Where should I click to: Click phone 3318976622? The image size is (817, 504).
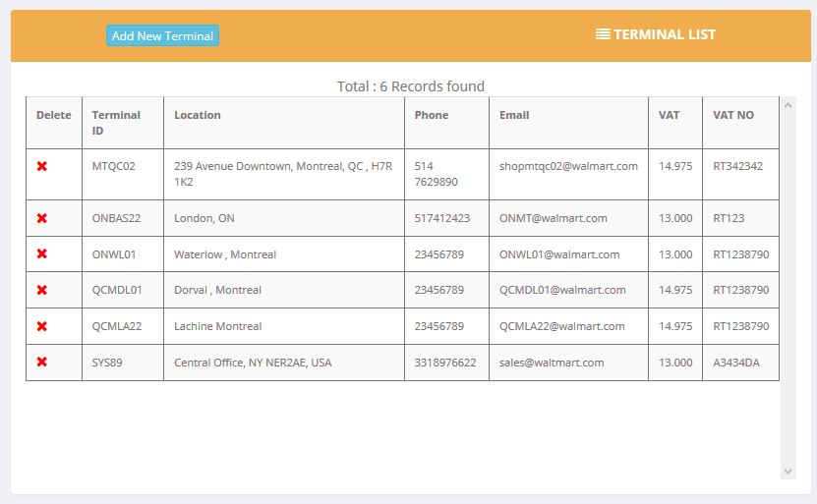[x=445, y=363]
